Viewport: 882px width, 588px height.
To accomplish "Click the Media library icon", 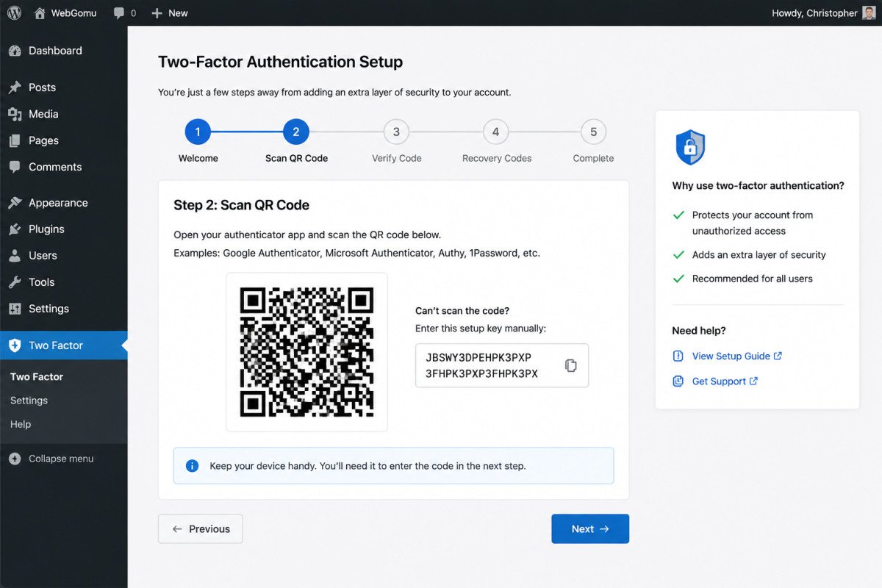I will pyautogui.click(x=15, y=114).
